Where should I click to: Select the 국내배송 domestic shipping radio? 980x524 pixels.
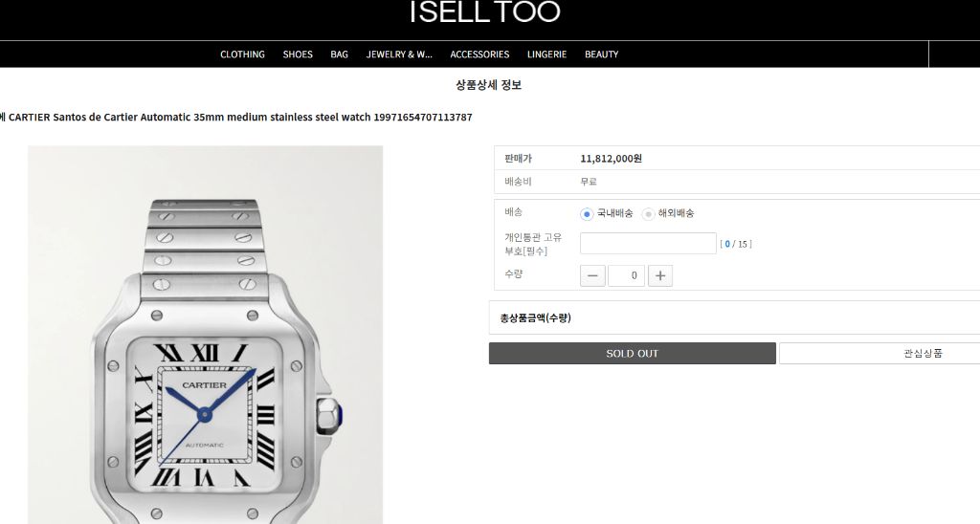[587, 214]
